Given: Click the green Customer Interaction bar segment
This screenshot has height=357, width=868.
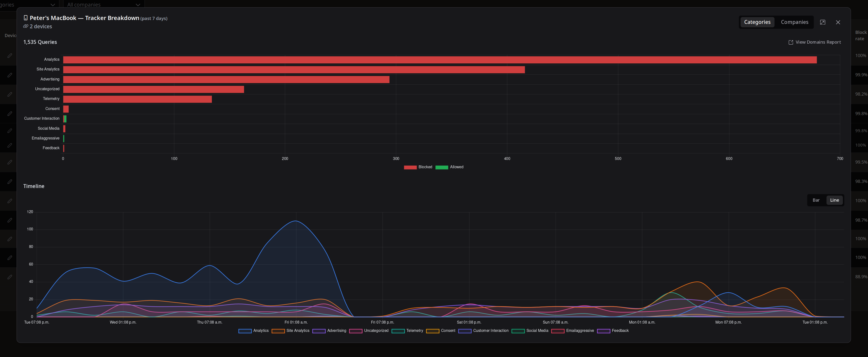Looking at the screenshot, I should 65,119.
